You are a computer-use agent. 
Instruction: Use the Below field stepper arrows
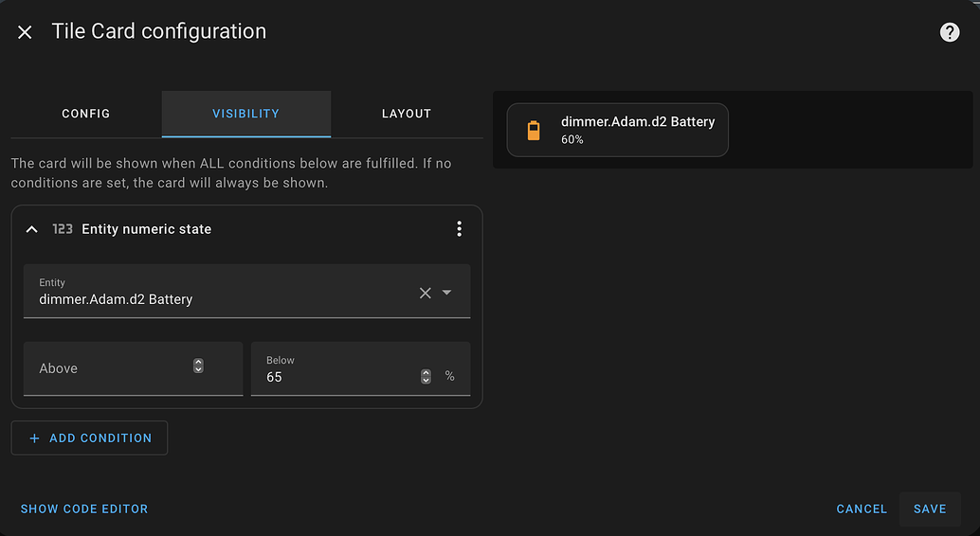tap(426, 376)
